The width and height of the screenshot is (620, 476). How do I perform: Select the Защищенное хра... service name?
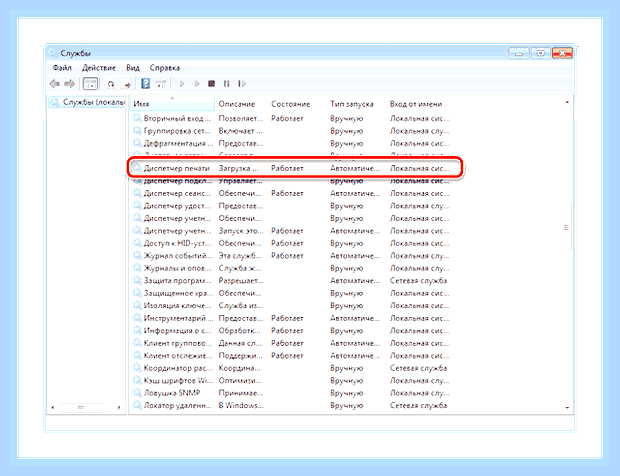click(x=178, y=293)
